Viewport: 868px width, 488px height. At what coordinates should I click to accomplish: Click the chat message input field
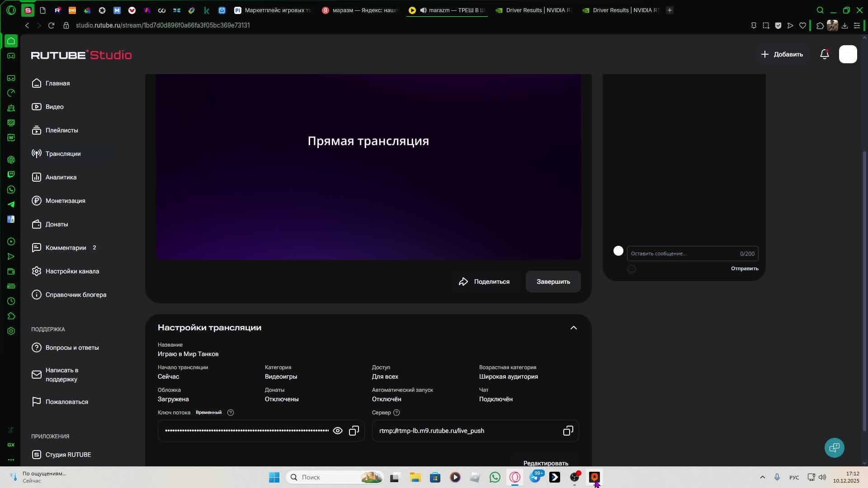click(x=683, y=253)
